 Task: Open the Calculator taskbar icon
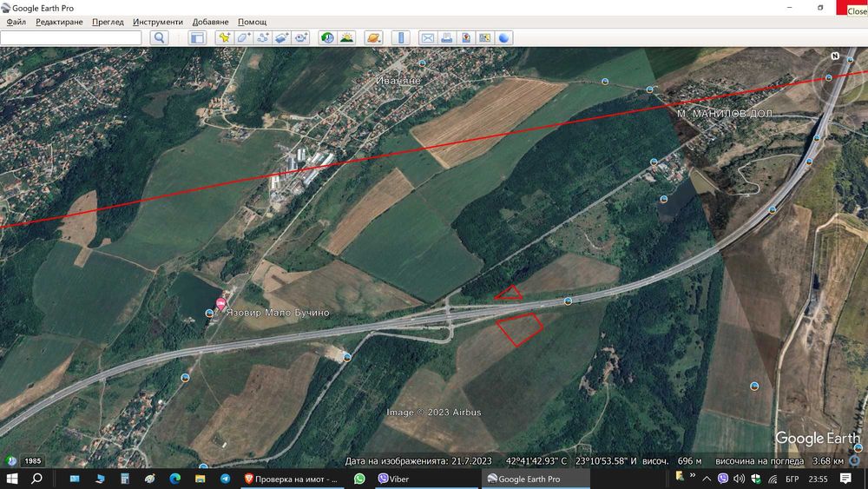coord(124,479)
